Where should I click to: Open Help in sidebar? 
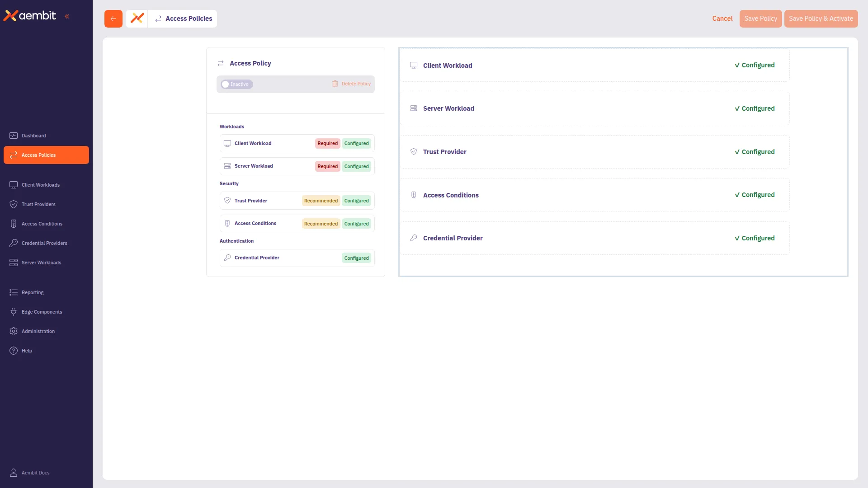(46, 351)
